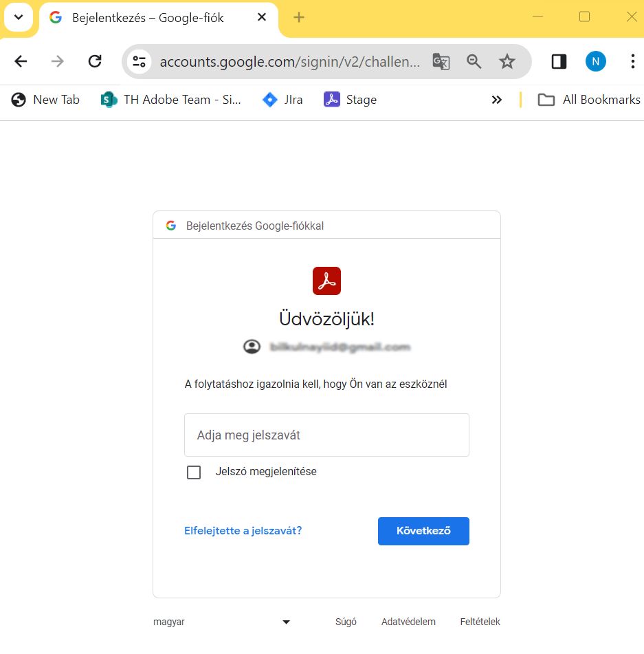Click the Adobe Acrobat red logo on the page

click(x=326, y=281)
